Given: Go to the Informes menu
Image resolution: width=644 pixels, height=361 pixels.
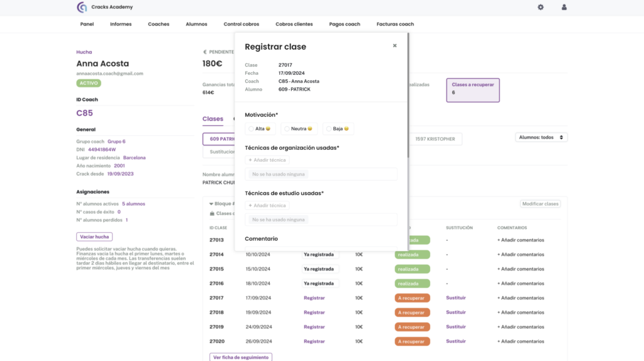Looking at the screenshot, I should [x=121, y=24].
